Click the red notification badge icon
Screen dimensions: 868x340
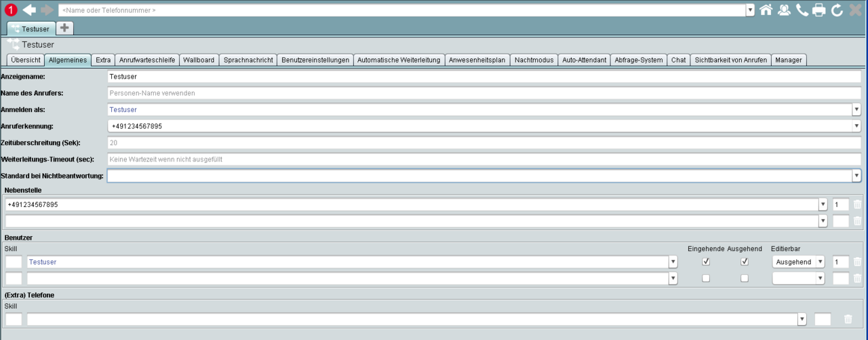point(10,10)
